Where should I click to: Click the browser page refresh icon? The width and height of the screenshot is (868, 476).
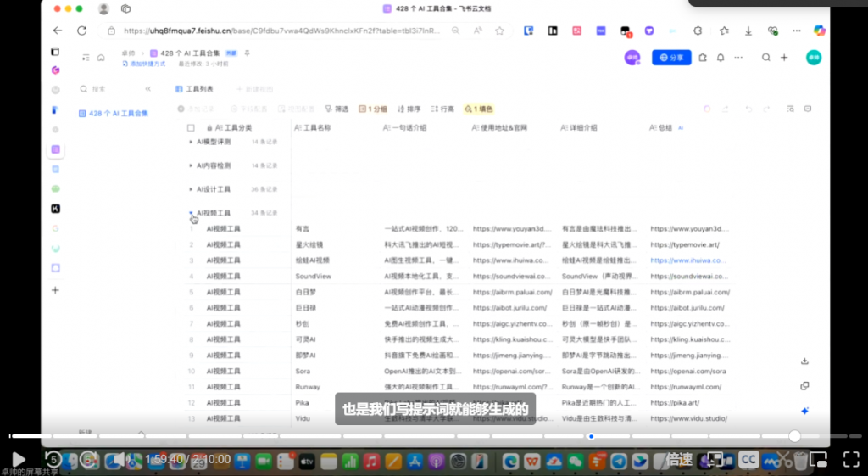tap(82, 31)
